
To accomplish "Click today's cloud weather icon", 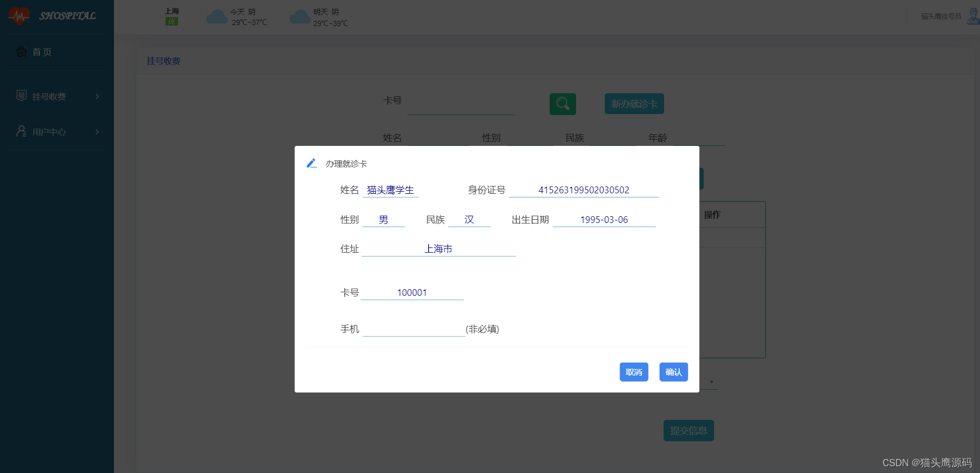I will (x=217, y=17).
